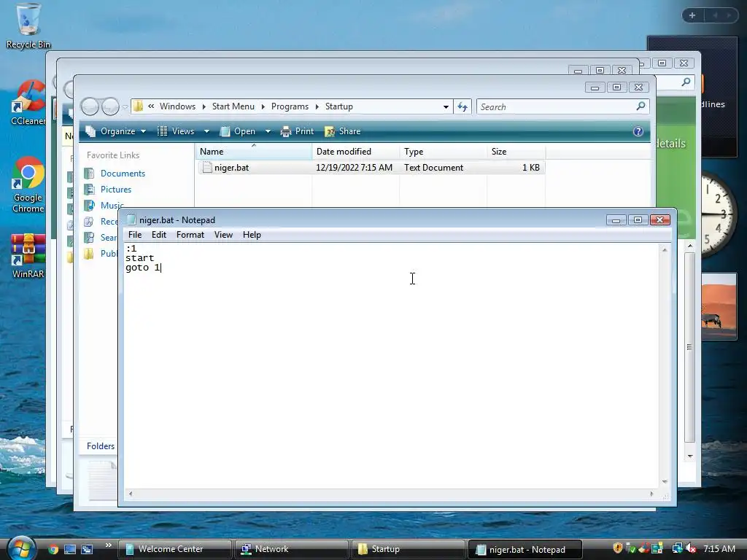The width and height of the screenshot is (747, 560).
Task: Open Notepad File menu
Action: pos(135,235)
